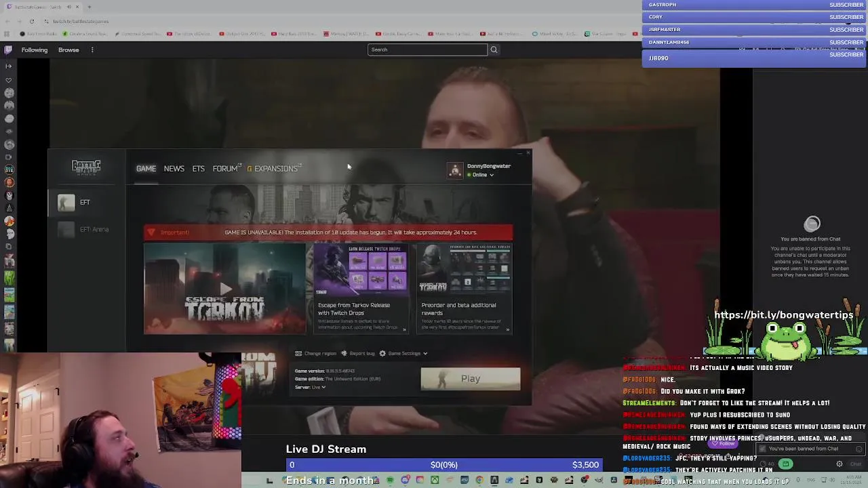
Task: Click the chat settings gear icon
Action: click(x=840, y=464)
